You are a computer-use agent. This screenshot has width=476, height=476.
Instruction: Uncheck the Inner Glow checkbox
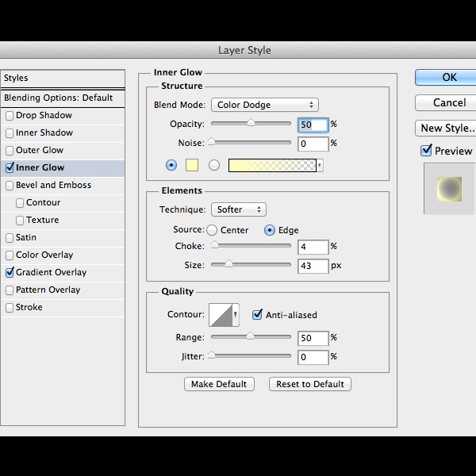tap(10, 167)
